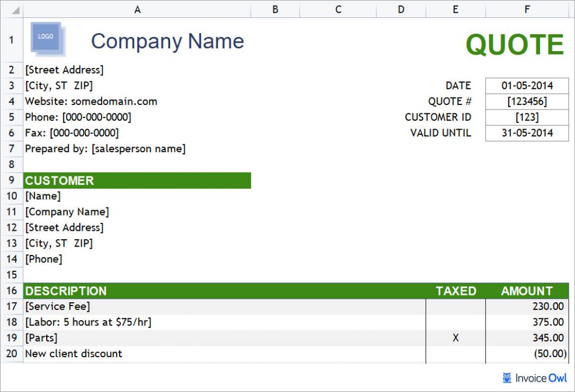
Task: Click the taxed cell for Labor row
Action: (x=455, y=322)
